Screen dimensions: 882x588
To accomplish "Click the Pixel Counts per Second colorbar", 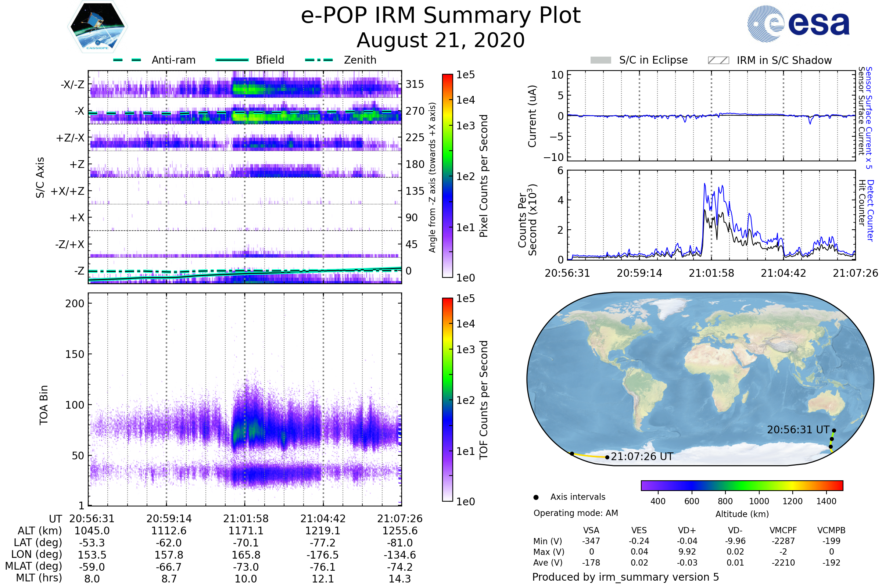I will (447, 176).
